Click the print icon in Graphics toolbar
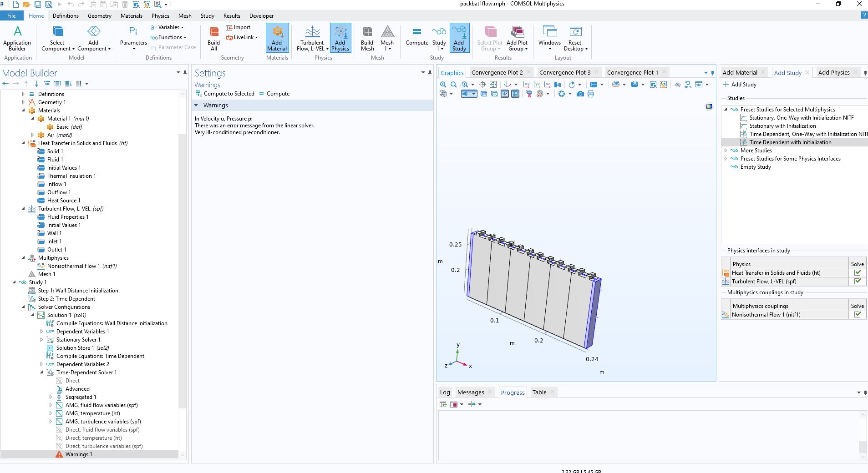Screen dimensions: 868x473 [591, 94]
